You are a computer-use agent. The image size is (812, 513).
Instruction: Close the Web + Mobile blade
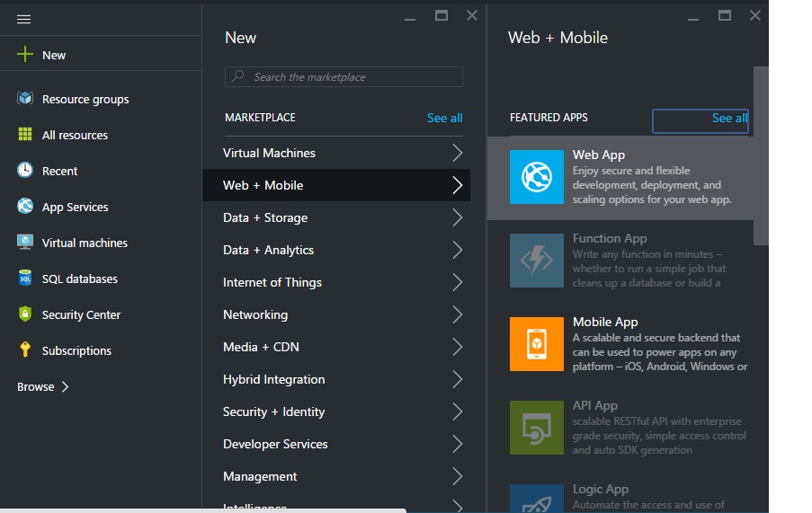point(755,16)
